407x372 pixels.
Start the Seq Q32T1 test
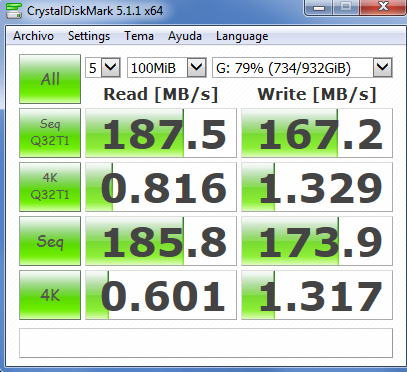click(x=50, y=133)
